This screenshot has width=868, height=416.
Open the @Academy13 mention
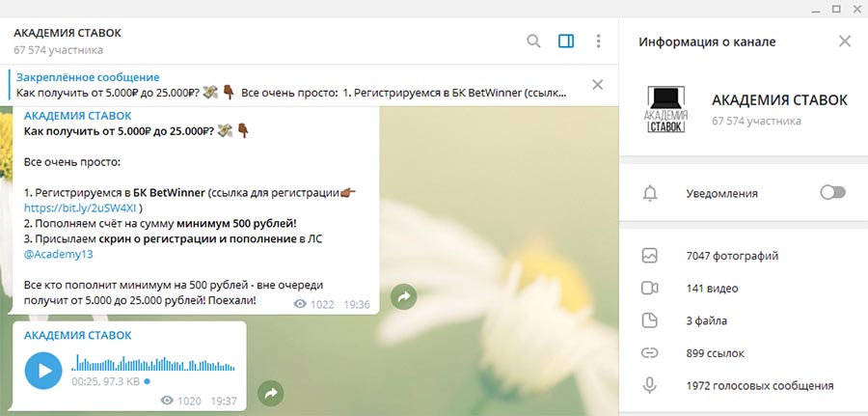[58, 255]
